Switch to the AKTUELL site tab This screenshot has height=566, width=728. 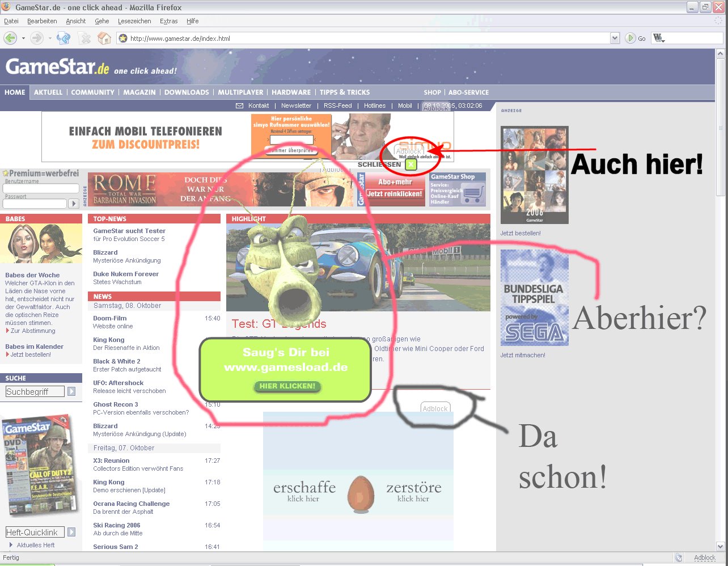[x=48, y=92]
